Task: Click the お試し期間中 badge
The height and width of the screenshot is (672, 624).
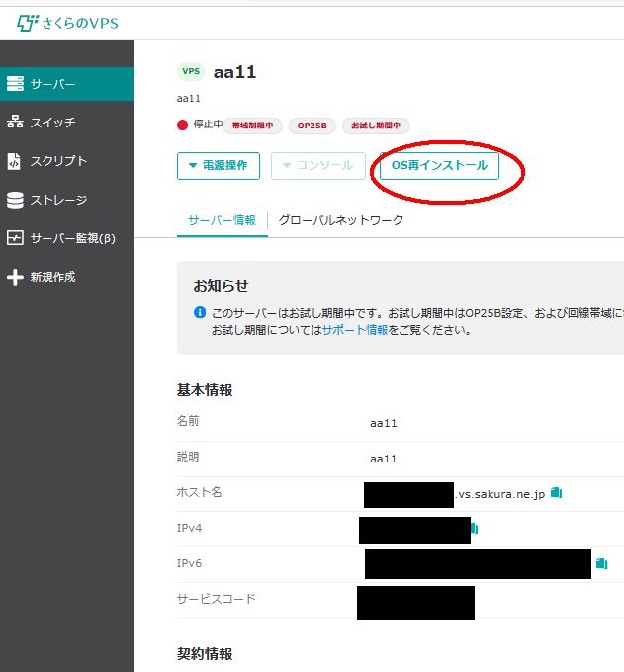Action: 376,126
